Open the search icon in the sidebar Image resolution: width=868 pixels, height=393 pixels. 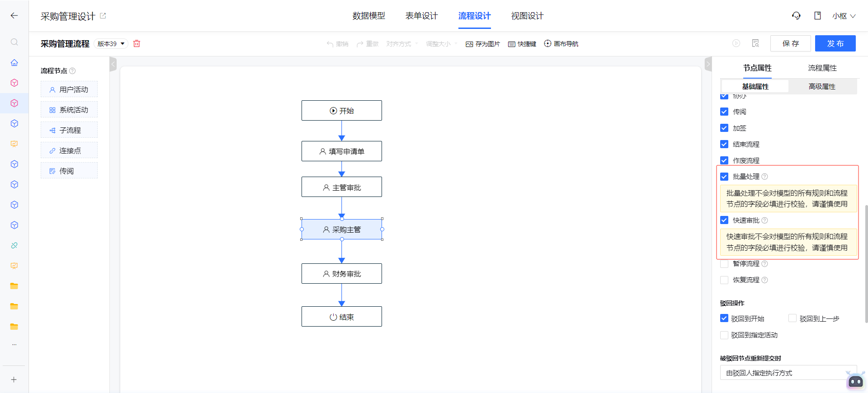pyautogui.click(x=14, y=42)
